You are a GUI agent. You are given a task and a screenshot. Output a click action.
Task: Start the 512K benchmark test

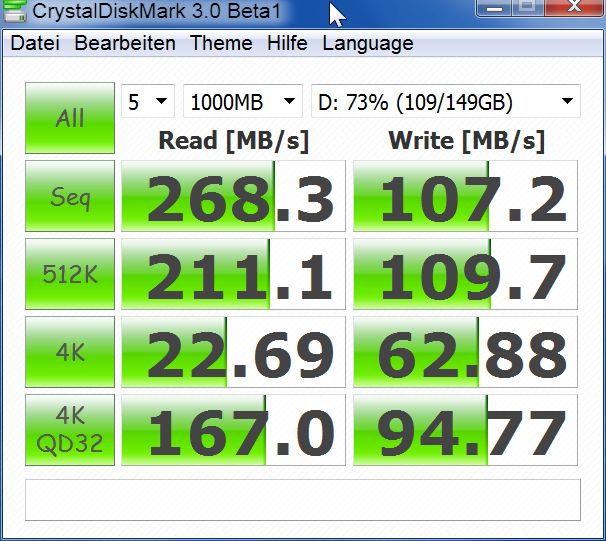[x=70, y=274]
